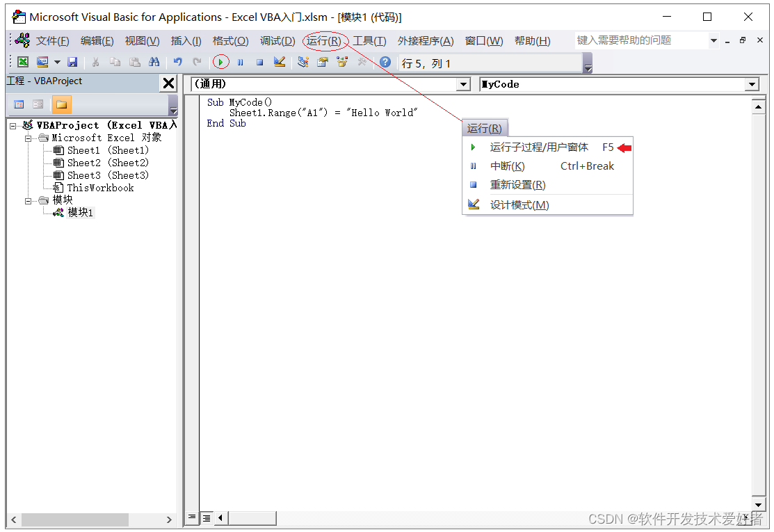Screen dimensions: 774x532
Task: Collapse the Microsoft Excel 对象 folder
Action: pyautogui.click(x=28, y=138)
